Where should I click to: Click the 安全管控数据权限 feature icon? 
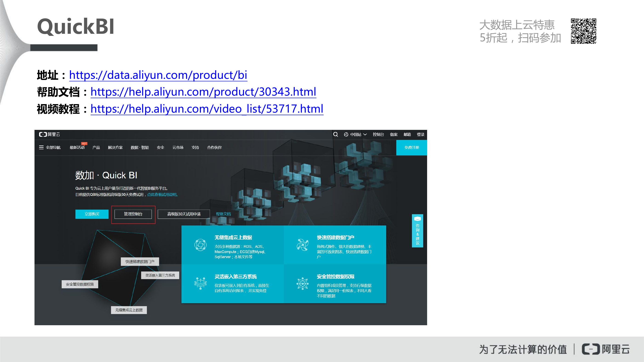(x=302, y=283)
